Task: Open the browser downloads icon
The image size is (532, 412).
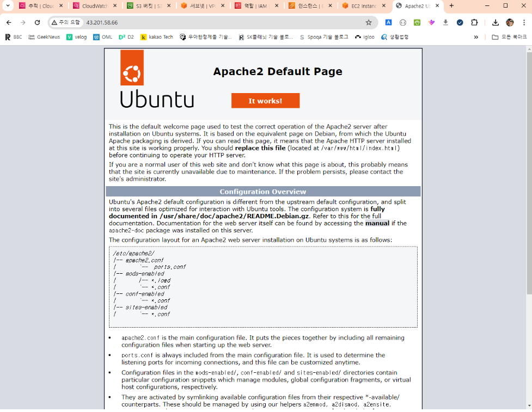Action: click(x=496, y=22)
